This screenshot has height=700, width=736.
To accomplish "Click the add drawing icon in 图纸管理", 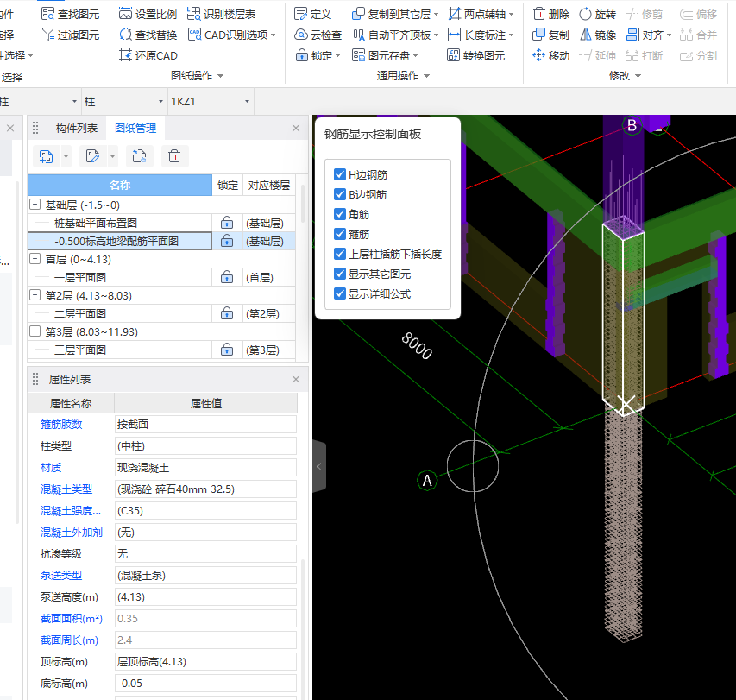I will (x=46, y=156).
